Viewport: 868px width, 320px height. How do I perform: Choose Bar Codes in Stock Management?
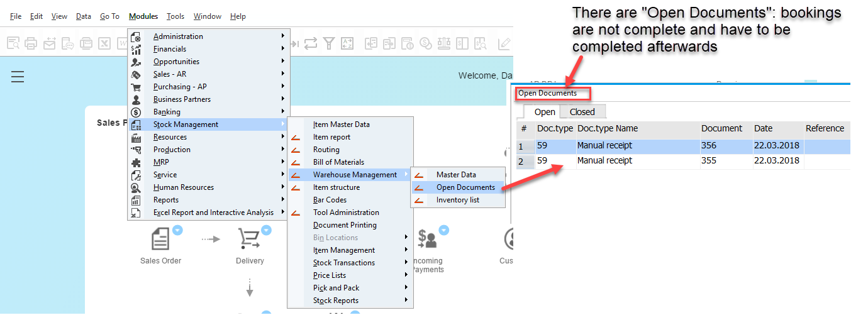click(x=350, y=200)
